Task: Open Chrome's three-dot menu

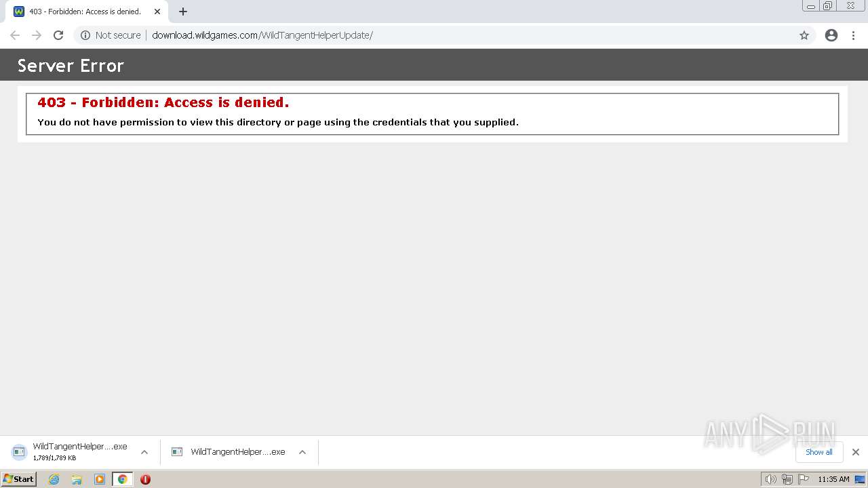Action: coord(854,35)
